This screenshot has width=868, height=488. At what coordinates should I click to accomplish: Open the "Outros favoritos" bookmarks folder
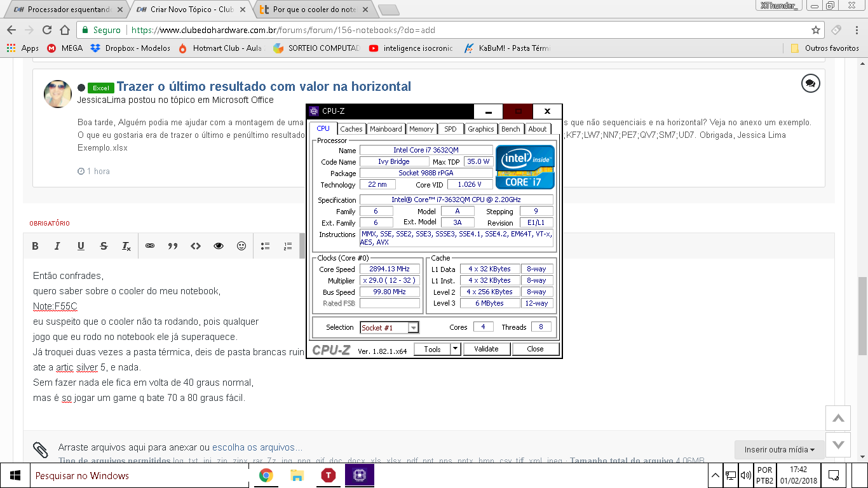pos(825,48)
